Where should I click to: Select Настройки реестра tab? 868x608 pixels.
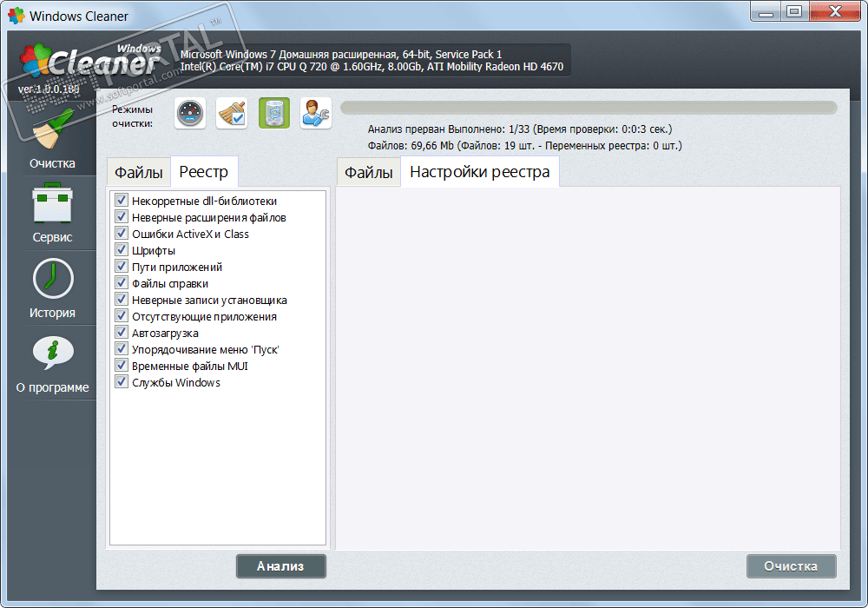click(x=479, y=172)
